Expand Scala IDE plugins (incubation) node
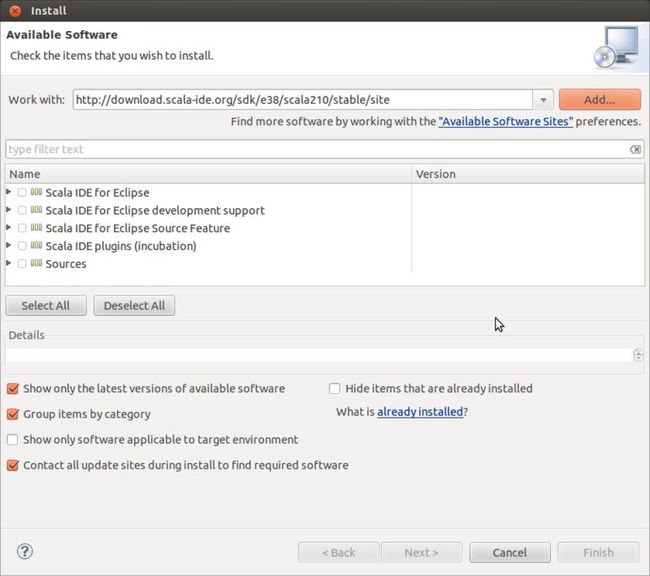The height and width of the screenshot is (576, 650). click(x=9, y=245)
